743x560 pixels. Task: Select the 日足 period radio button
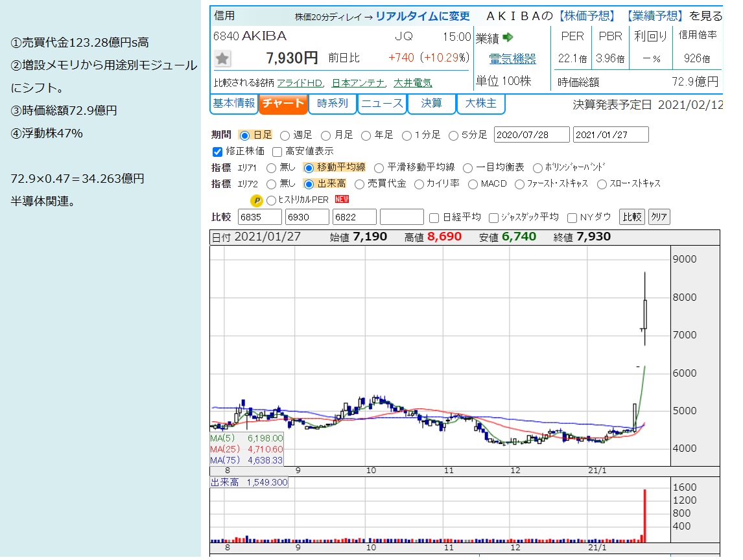pyautogui.click(x=244, y=135)
